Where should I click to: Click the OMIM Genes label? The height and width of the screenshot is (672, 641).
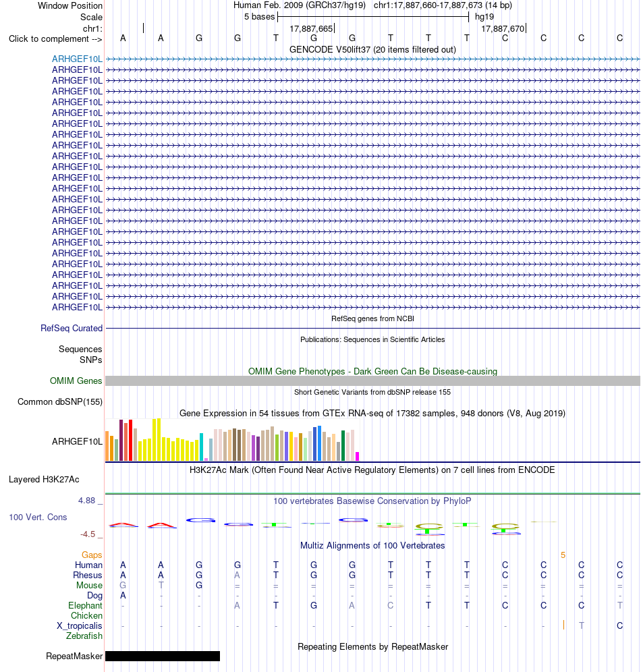76,381
